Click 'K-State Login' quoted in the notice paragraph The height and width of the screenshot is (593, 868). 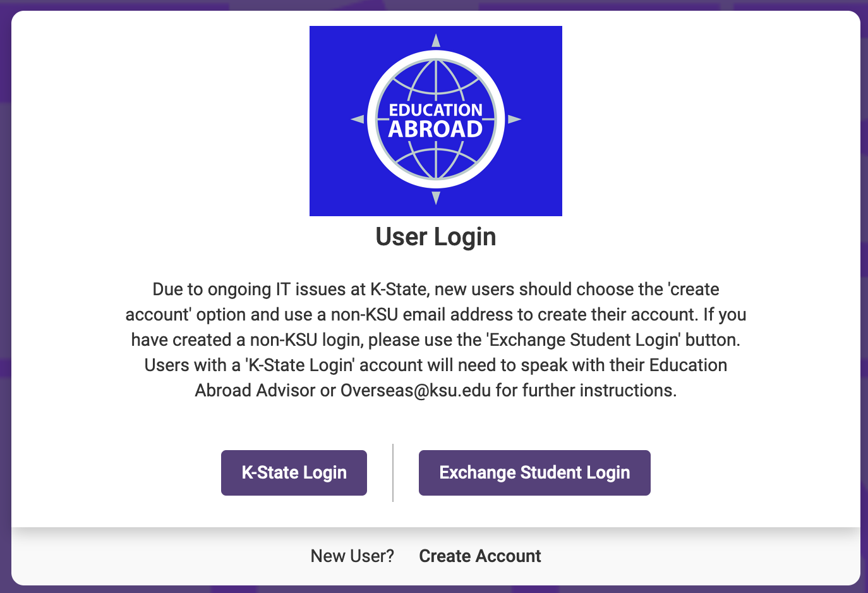tap(299, 365)
